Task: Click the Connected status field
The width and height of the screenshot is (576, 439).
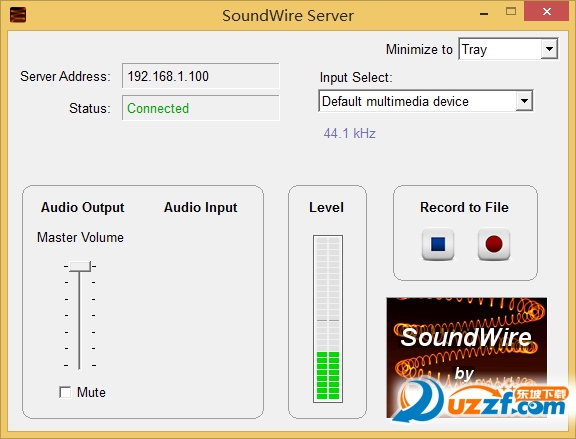Action: click(x=201, y=108)
